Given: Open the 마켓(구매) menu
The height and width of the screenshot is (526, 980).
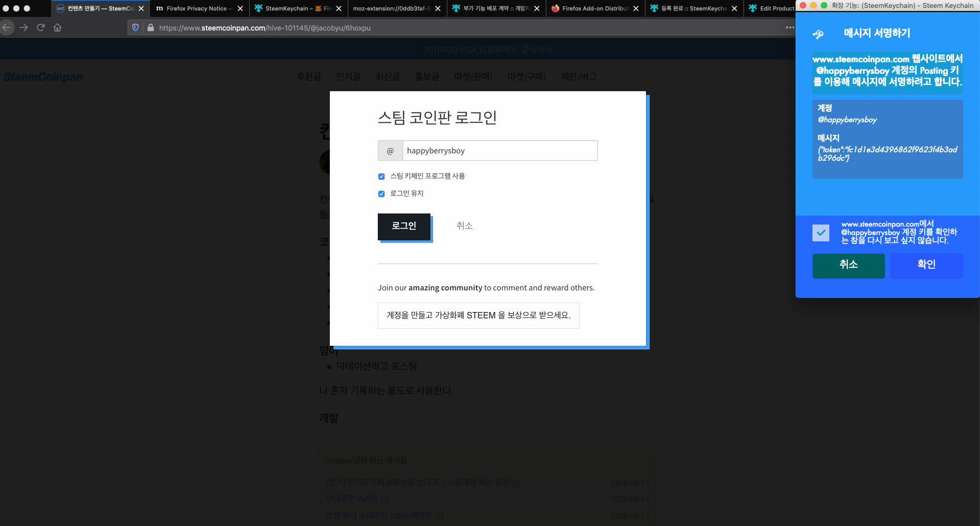Looking at the screenshot, I should tap(527, 77).
